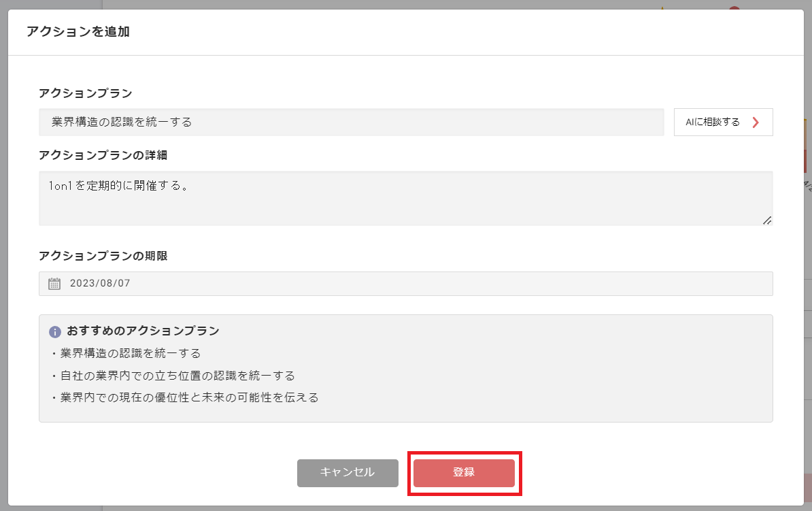This screenshot has height=511, width=812.
Task: Click the おすすめのアクションプラン heading text
Action: point(143,331)
